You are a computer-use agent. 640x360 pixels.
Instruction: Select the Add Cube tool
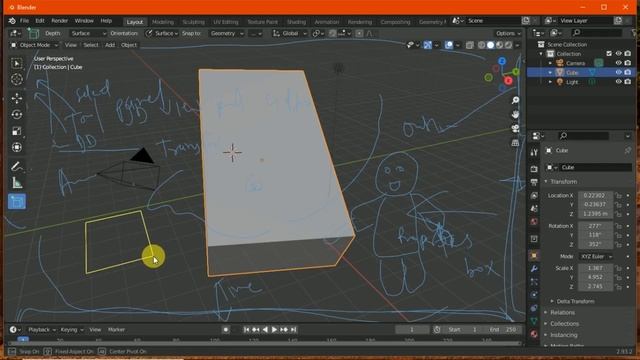click(17, 202)
